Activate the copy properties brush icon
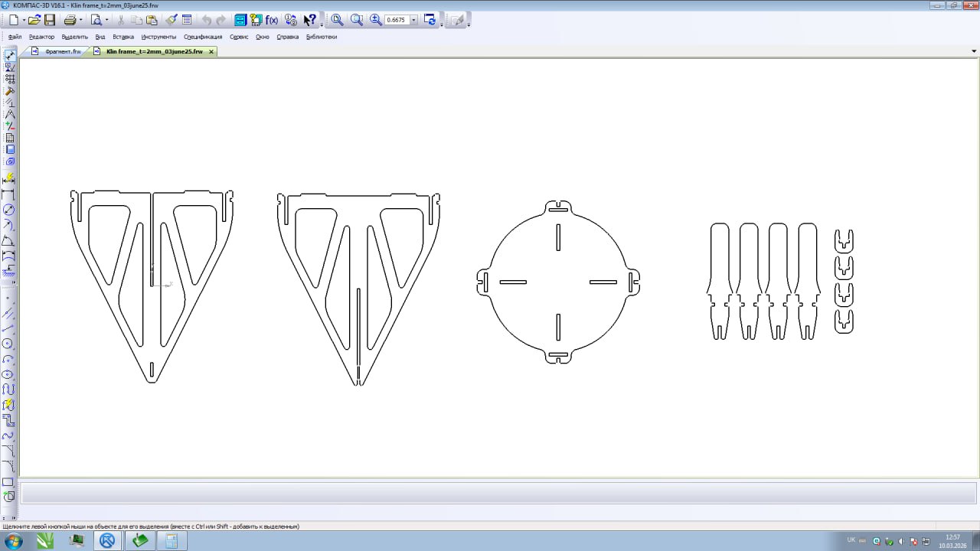Screen dimensions: 980x551 tap(171, 20)
